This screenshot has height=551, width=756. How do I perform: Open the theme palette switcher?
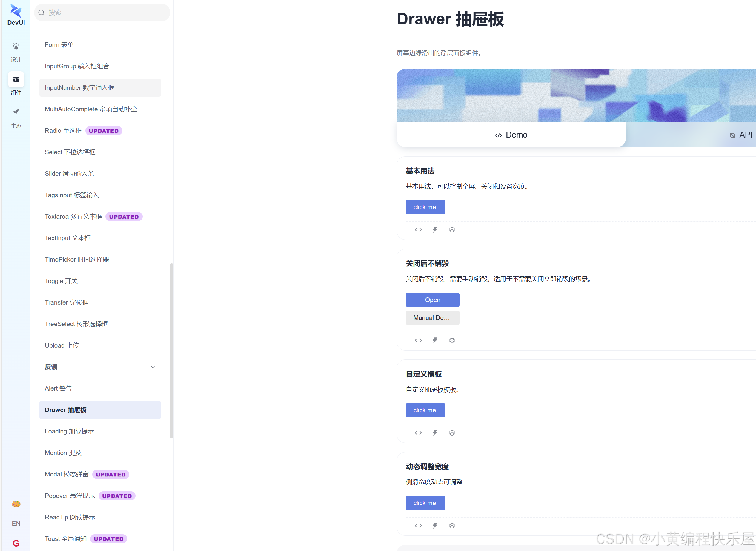[16, 503]
